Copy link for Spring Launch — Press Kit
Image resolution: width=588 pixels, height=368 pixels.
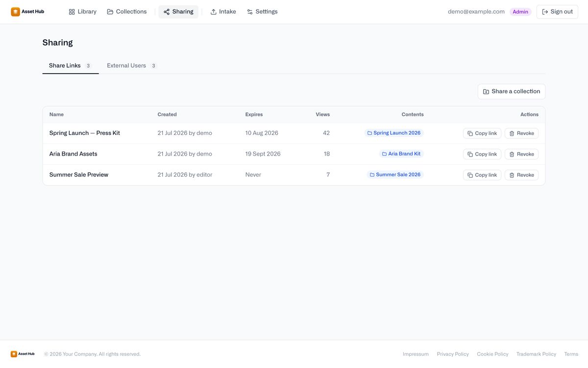[482, 133]
